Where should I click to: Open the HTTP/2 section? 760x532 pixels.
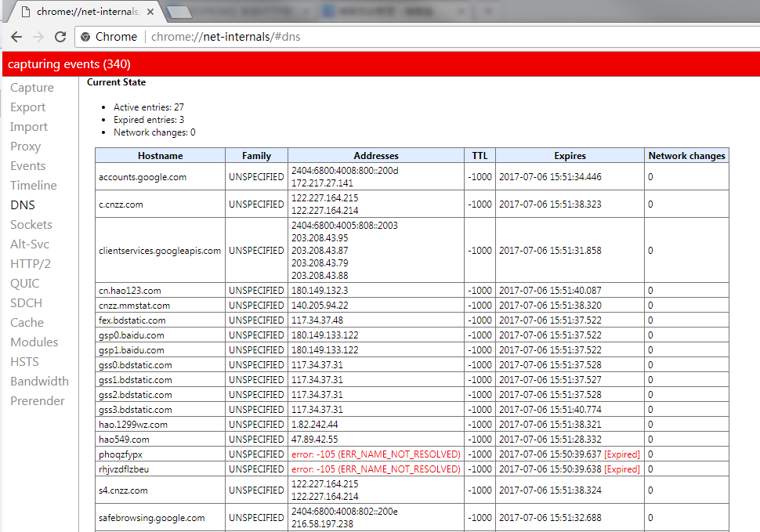(30, 264)
